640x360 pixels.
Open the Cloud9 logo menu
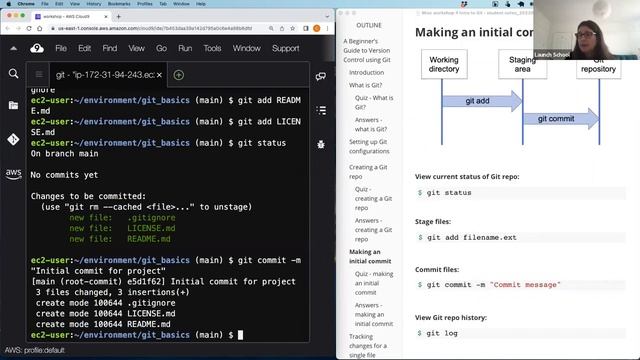(x=37, y=48)
